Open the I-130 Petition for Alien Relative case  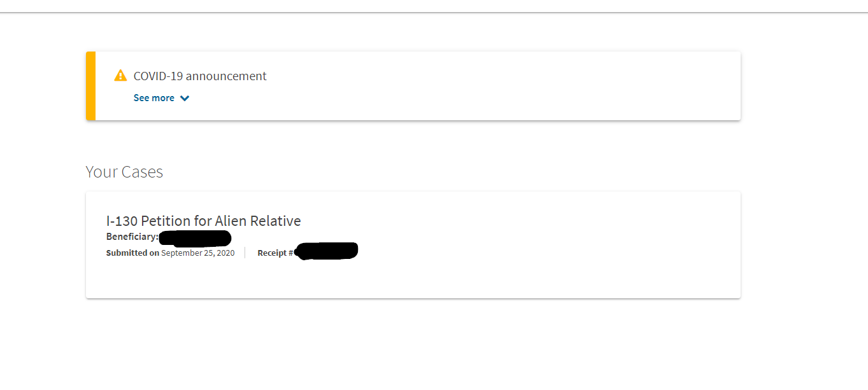click(204, 221)
